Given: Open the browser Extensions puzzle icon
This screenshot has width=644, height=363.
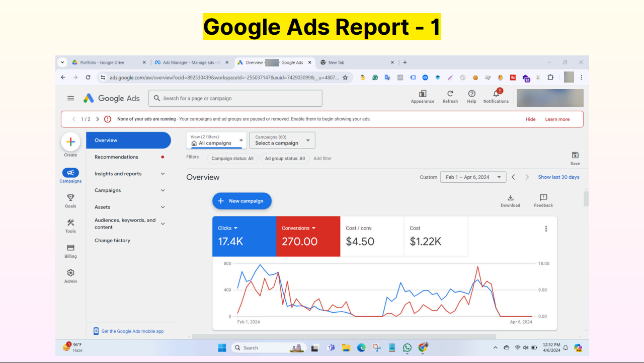Looking at the screenshot, I should point(550,78).
